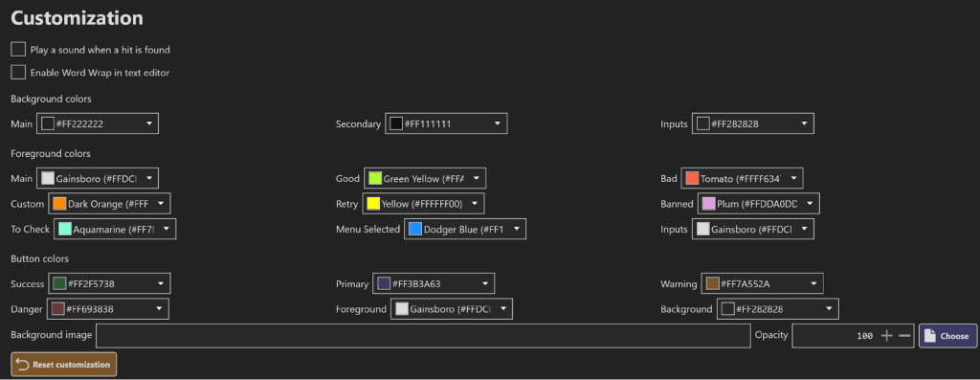Screen dimensions: 980x380
Task: Click the file icon on Choose button
Action: 930,336
